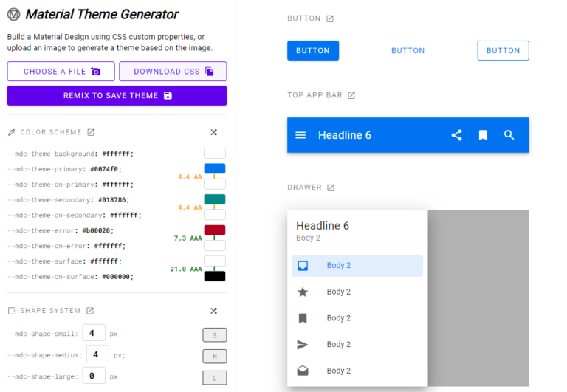Open the on-error white color swatch

tap(215, 246)
